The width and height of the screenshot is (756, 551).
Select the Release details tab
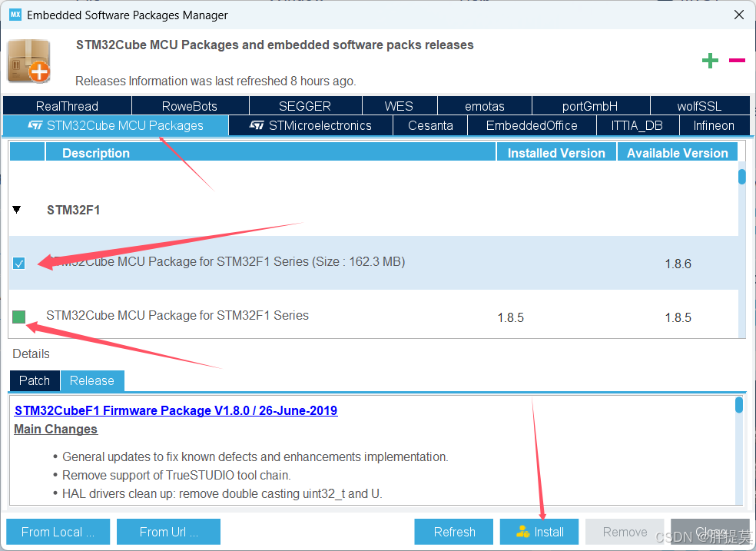pos(92,380)
